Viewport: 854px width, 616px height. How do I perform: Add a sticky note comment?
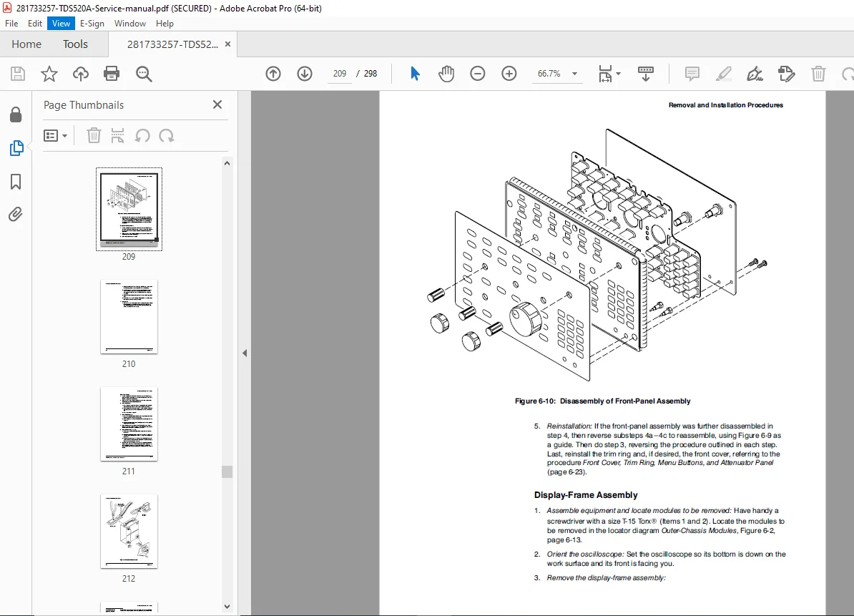(692, 74)
